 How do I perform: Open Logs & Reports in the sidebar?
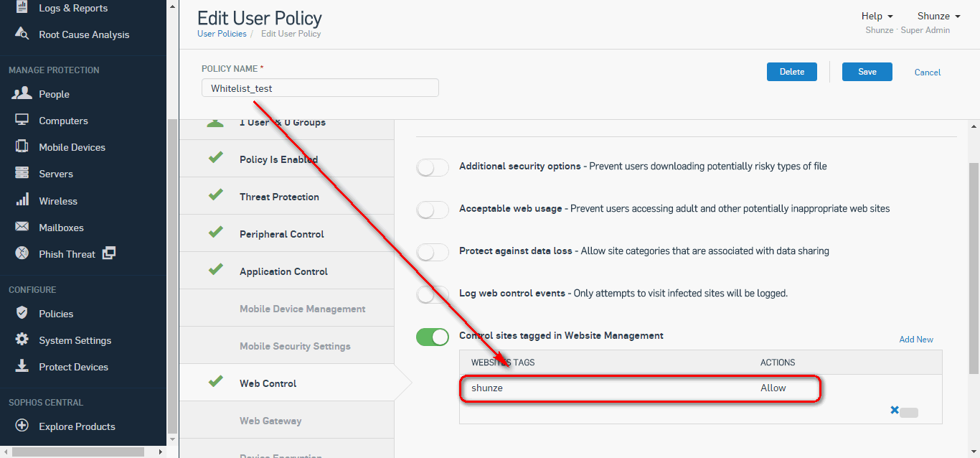point(72,8)
